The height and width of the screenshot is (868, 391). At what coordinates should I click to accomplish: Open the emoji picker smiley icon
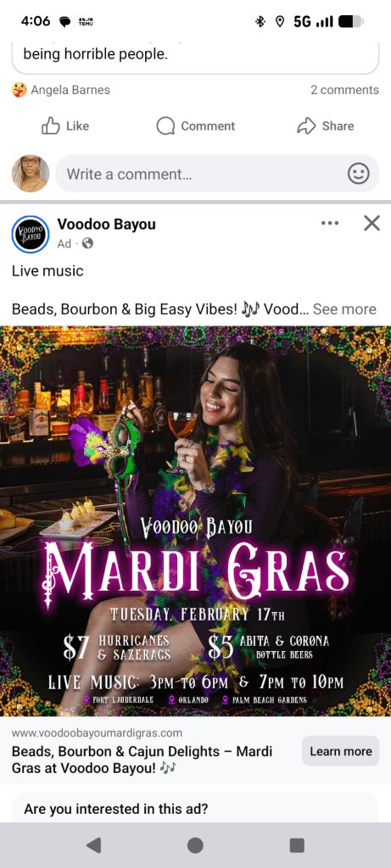click(x=358, y=174)
